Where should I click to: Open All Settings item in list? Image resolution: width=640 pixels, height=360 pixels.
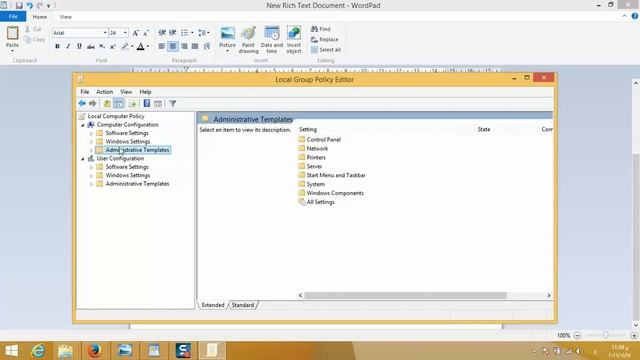tap(316, 202)
